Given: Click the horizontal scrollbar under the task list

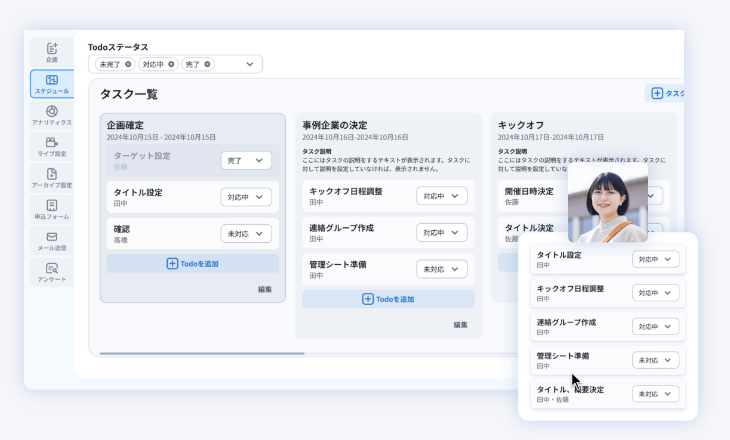Looking at the screenshot, I should [x=202, y=353].
